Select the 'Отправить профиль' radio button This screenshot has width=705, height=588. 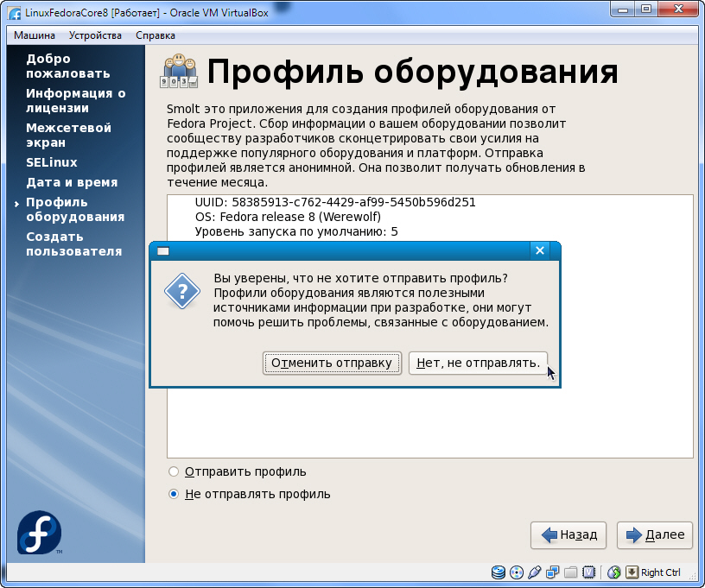(x=174, y=471)
